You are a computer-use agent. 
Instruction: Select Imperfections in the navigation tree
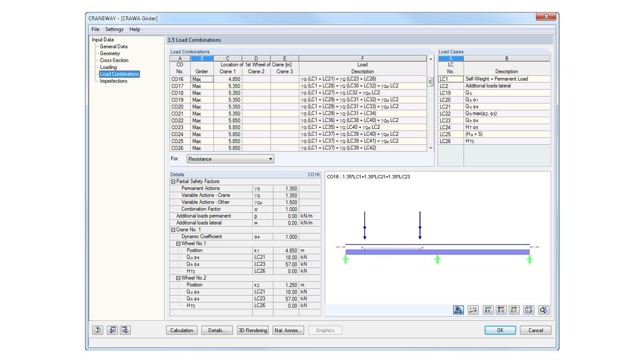[114, 81]
